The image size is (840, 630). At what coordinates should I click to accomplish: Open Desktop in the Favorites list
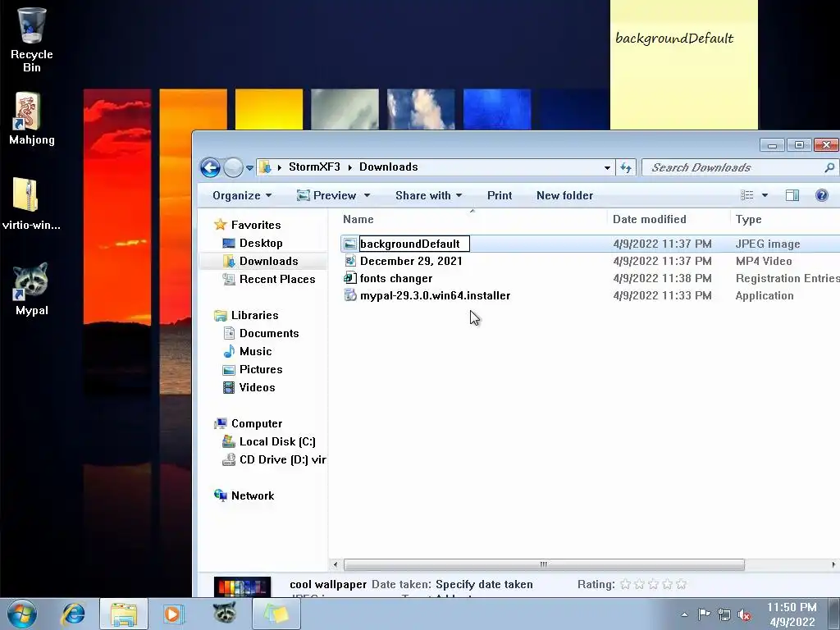tap(261, 243)
